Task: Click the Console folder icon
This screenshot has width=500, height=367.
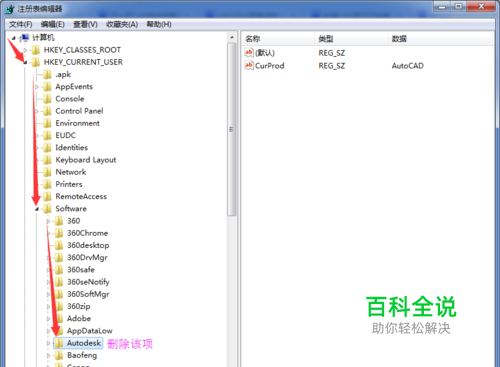Action: (47, 99)
